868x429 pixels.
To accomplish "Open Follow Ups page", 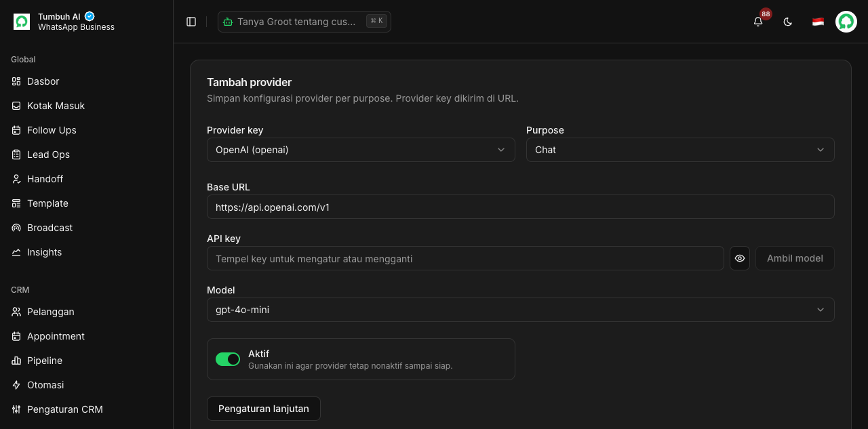I will tap(87, 130).
